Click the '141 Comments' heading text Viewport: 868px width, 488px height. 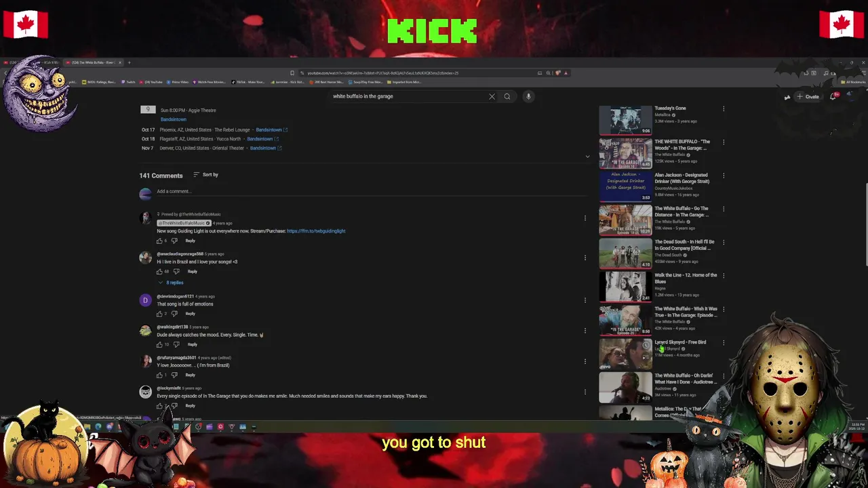click(161, 176)
